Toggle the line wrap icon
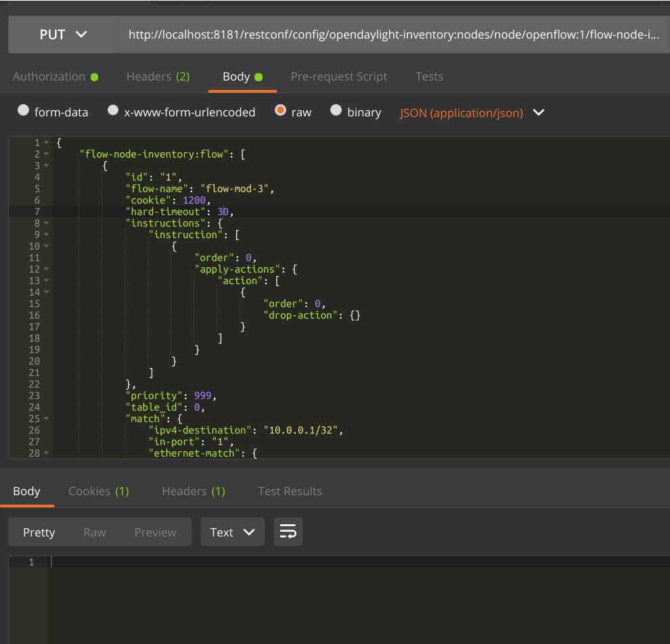 (x=288, y=532)
